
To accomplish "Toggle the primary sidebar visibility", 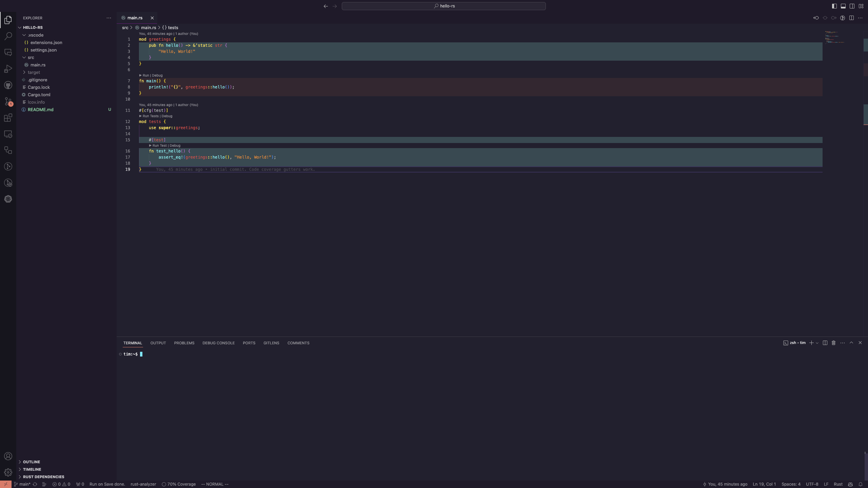I will [x=834, y=6].
